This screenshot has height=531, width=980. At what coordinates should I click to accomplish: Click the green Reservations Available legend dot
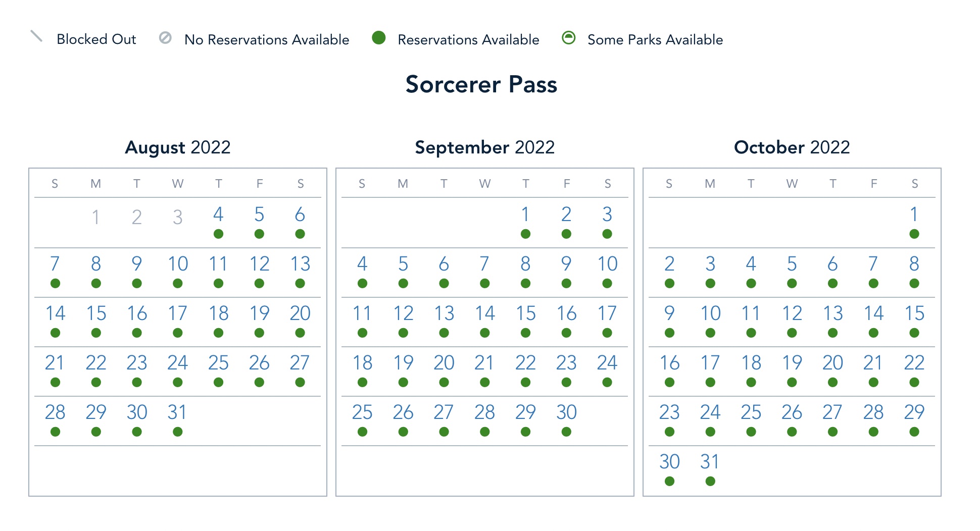click(379, 38)
